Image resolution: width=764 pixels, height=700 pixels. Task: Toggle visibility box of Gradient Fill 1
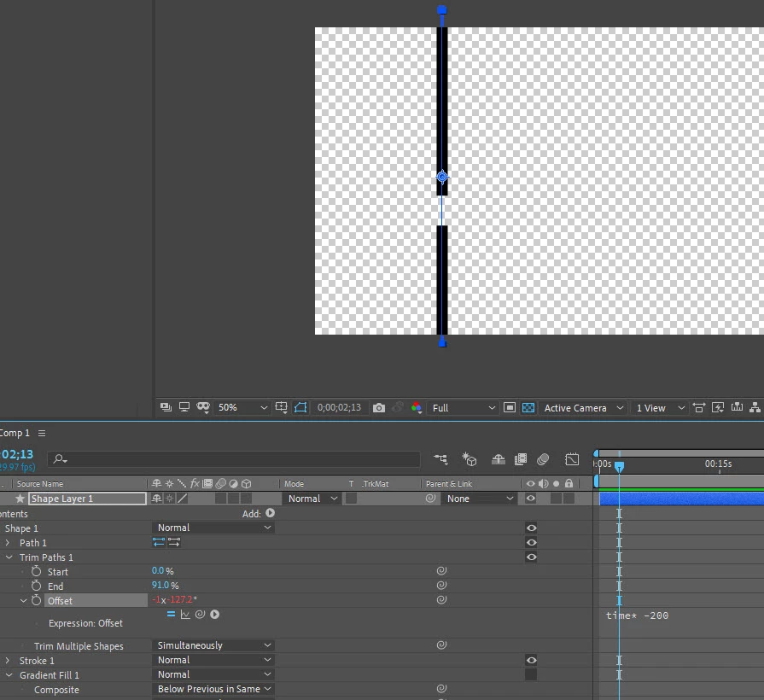tap(531, 674)
